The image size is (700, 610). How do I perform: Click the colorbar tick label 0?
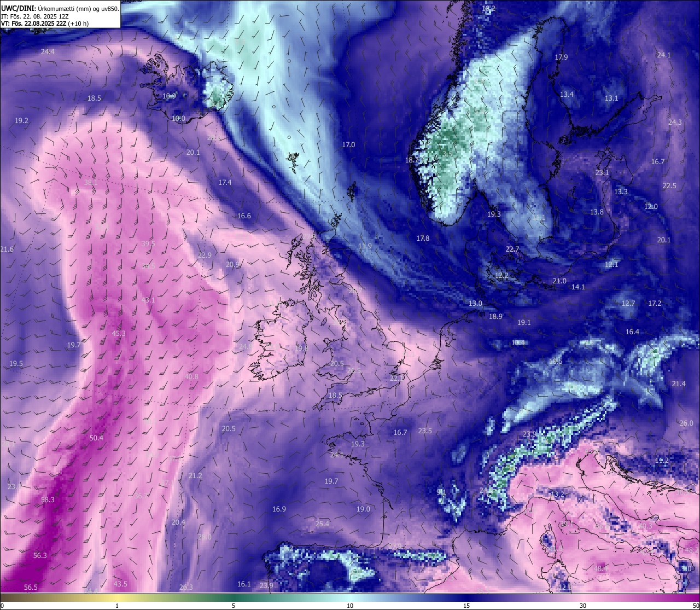2,606
